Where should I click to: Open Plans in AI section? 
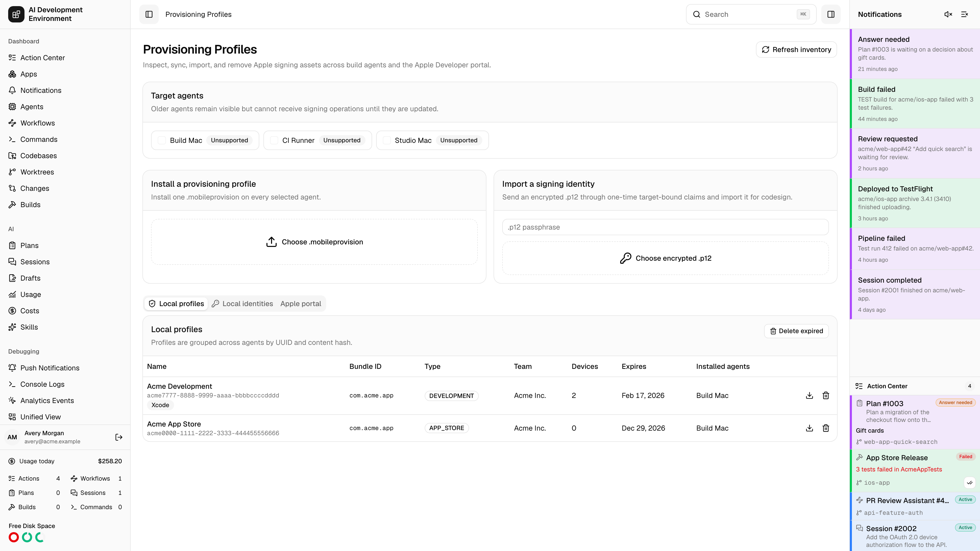(65, 246)
